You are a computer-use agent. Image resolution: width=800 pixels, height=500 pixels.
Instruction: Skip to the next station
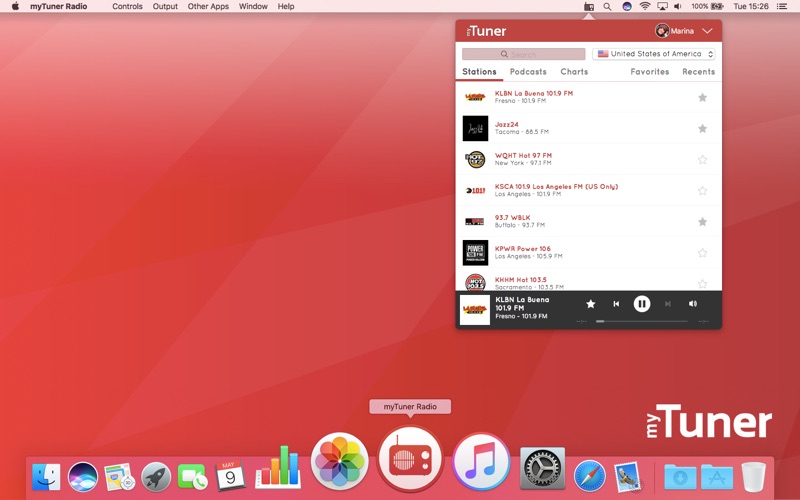pos(667,304)
